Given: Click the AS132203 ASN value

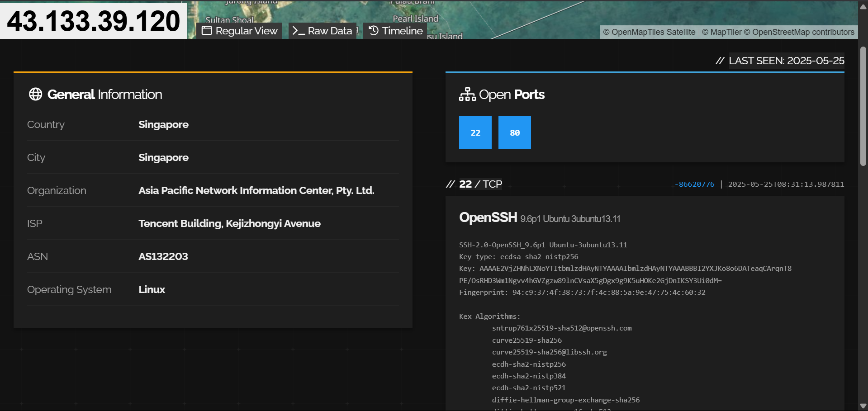Looking at the screenshot, I should (163, 256).
